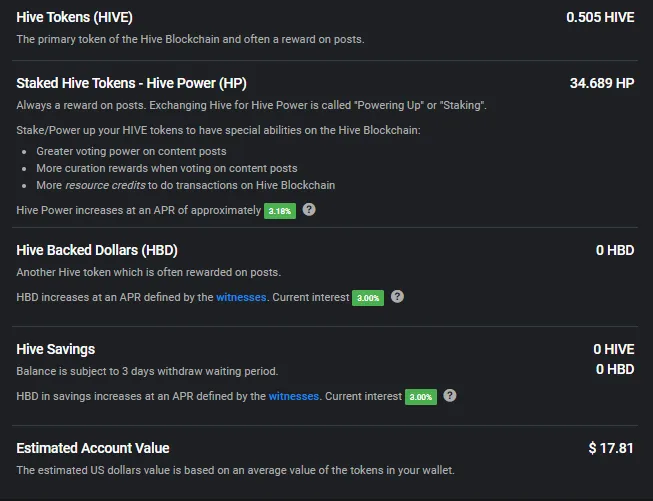653x501 pixels.
Task: Select the Estimated Account Value heading
Action: [x=93, y=448]
